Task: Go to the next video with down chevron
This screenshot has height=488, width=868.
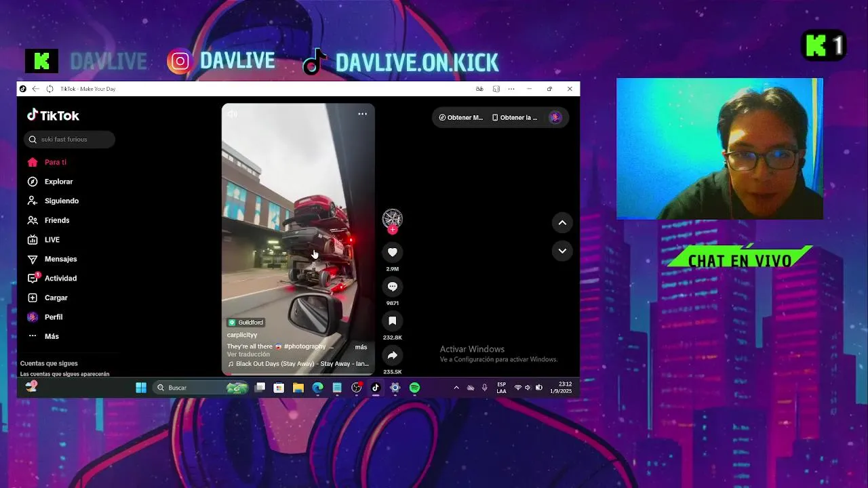Action: click(x=562, y=251)
